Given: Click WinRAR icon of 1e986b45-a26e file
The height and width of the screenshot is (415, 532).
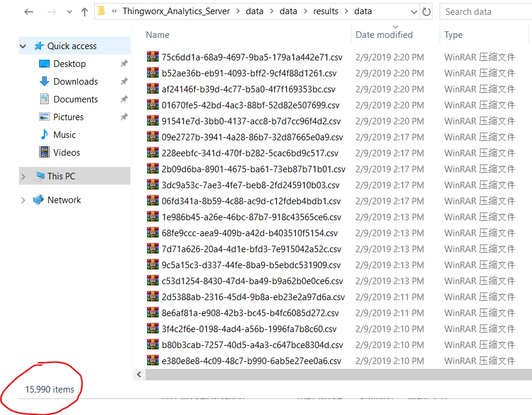Looking at the screenshot, I should [x=153, y=216].
